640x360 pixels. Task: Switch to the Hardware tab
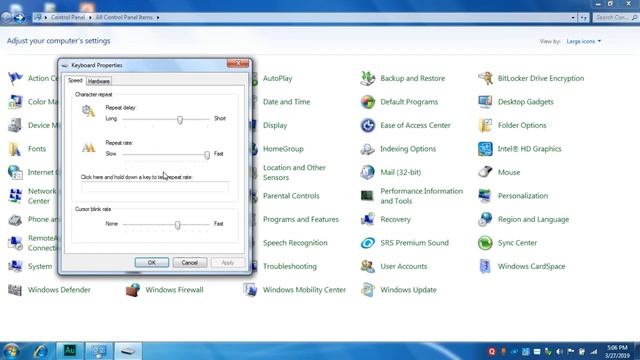pyautogui.click(x=99, y=81)
